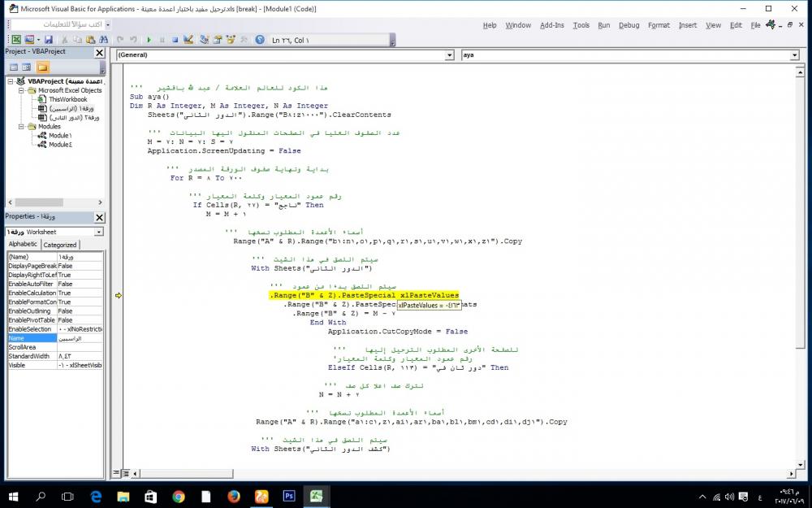The width and height of the screenshot is (812, 508).
Task: Open the Tools menu
Action: point(581,25)
